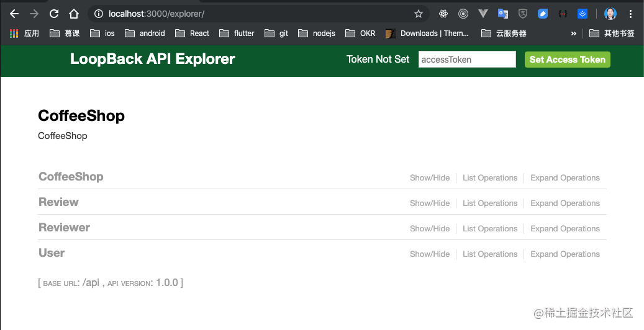The image size is (644, 330).
Task: Open the android bookmark folder
Action: pos(145,33)
